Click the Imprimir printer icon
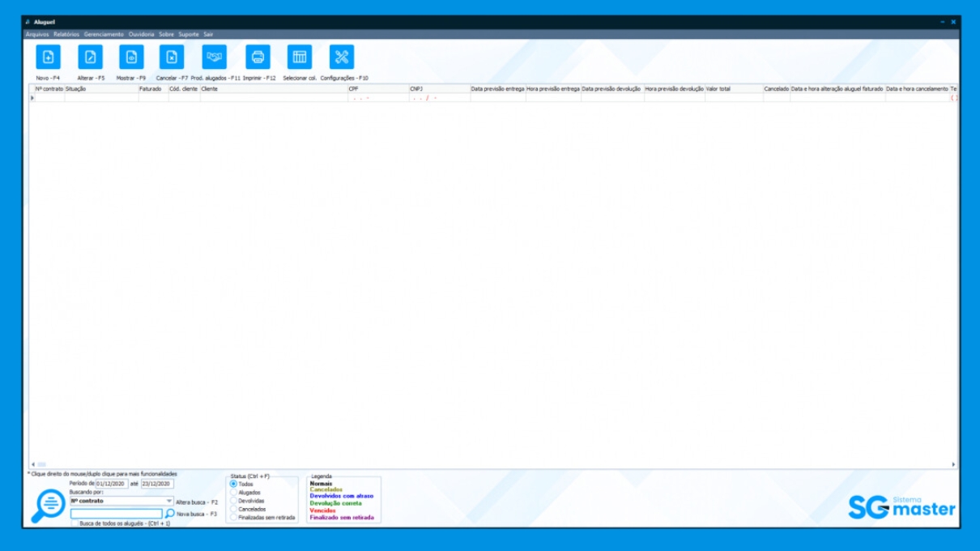 pos(258,57)
